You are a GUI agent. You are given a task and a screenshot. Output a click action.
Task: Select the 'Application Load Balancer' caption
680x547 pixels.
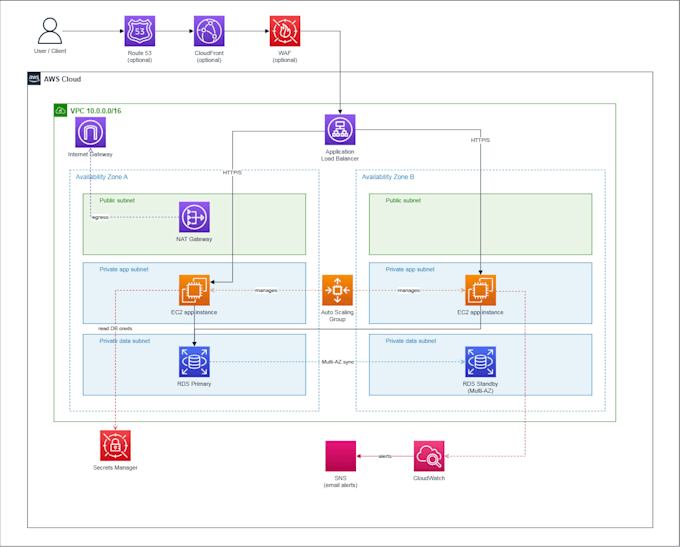coord(340,155)
